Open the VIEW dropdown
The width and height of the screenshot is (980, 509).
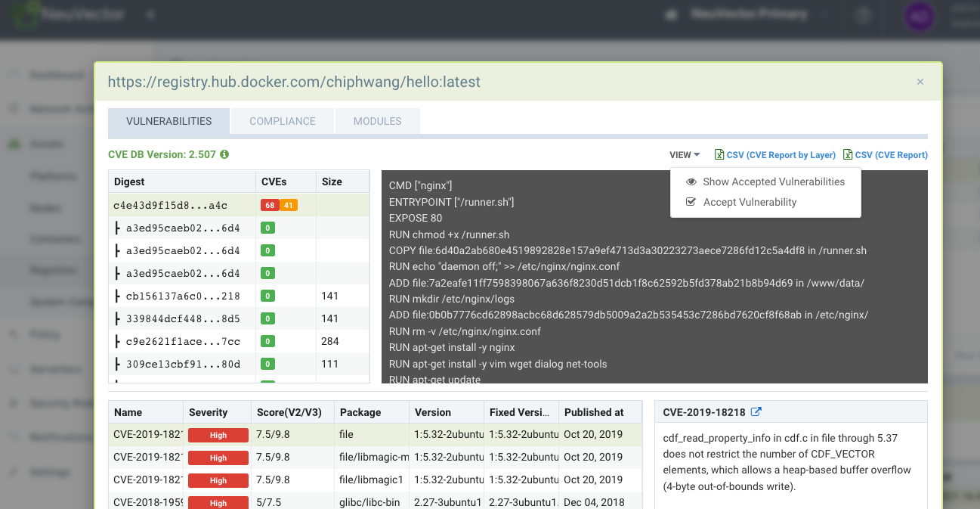pos(684,155)
